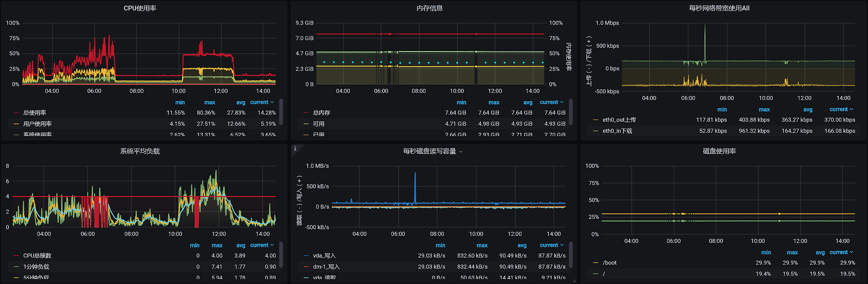868x284 pixels.
Task: Expand the 每秒磁盘读写容量 title chevron
Action: [461, 152]
